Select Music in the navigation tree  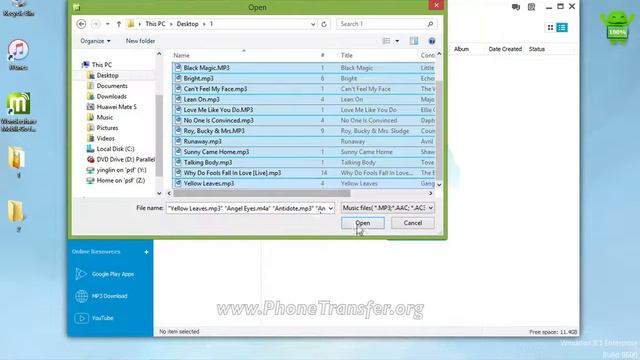(100, 117)
